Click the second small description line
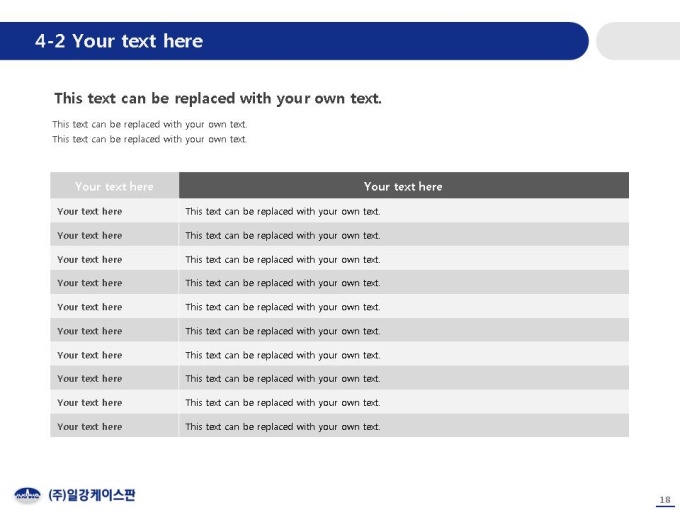680x510 pixels. coord(150,139)
